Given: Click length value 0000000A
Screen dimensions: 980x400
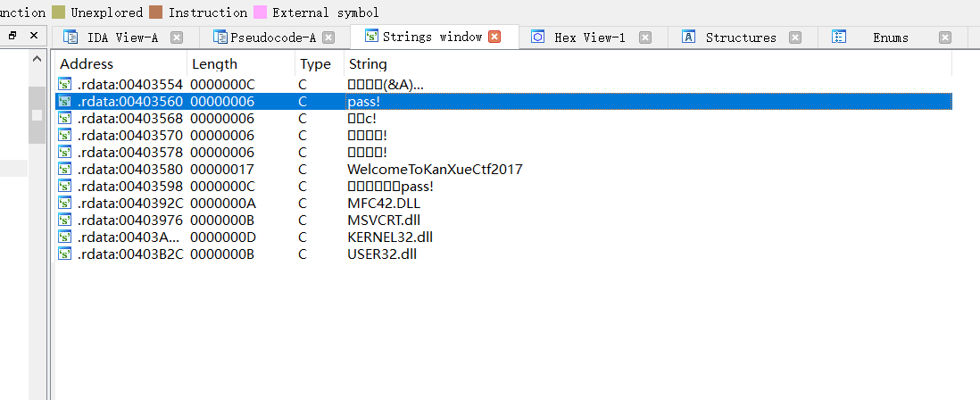Looking at the screenshot, I should (222, 203).
